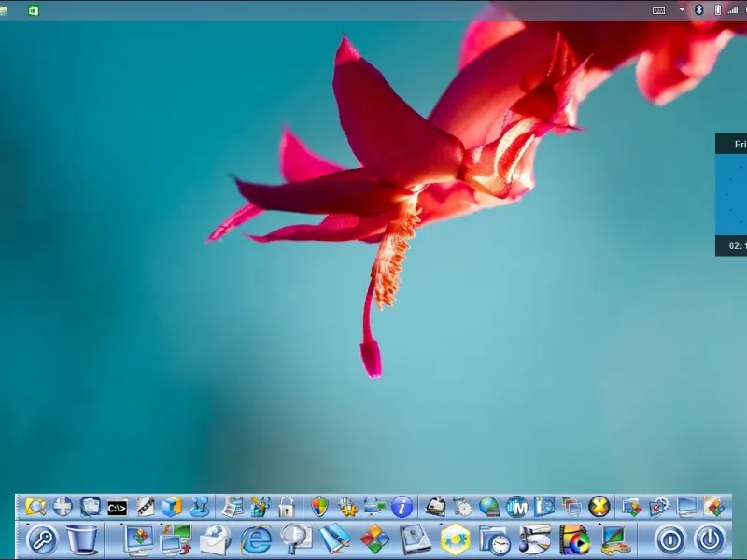747x560 pixels.
Task: Expand the arrow above Windows monitor icon
Action: (122, 525)
